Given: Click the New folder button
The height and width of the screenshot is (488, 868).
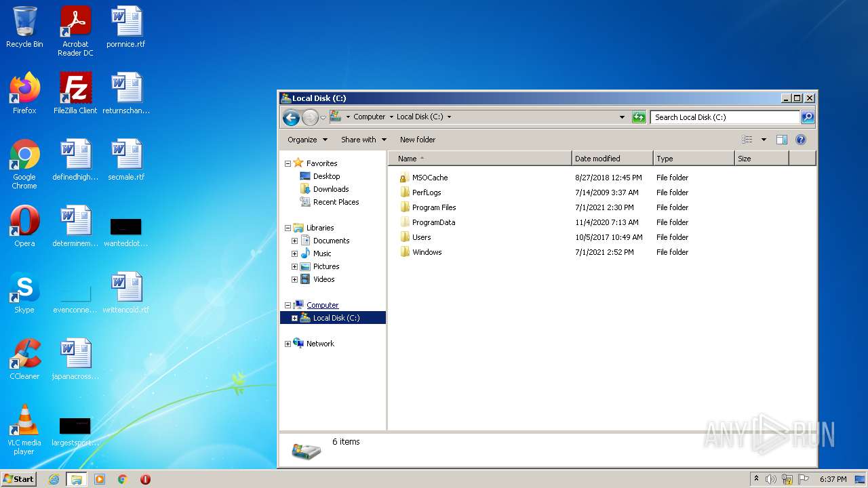Looking at the screenshot, I should (418, 140).
